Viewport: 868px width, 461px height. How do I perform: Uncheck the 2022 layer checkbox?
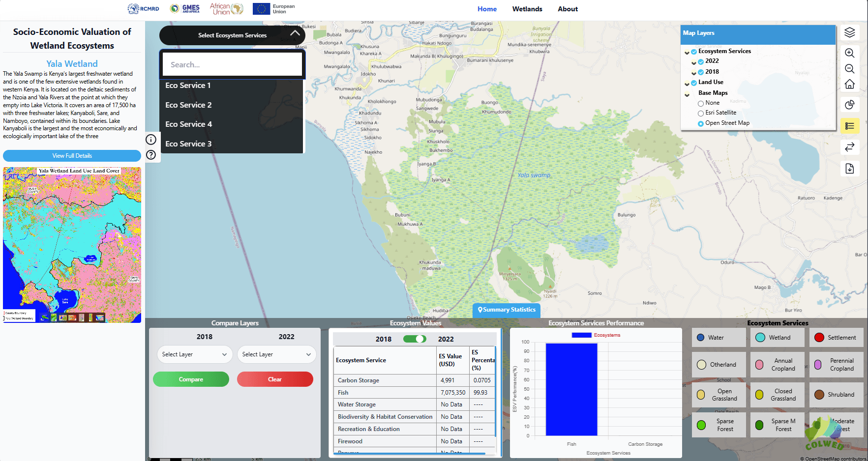pos(701,62)
